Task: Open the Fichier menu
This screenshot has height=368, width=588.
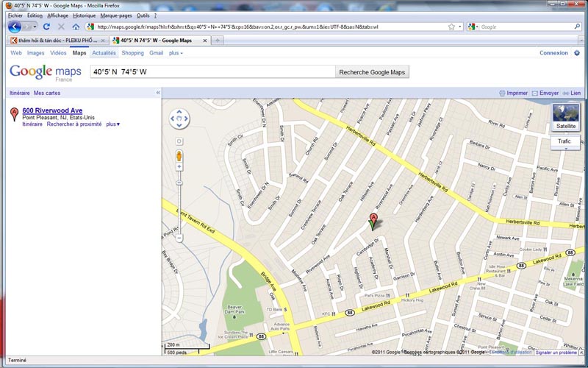Action: [x=15, y=15]
